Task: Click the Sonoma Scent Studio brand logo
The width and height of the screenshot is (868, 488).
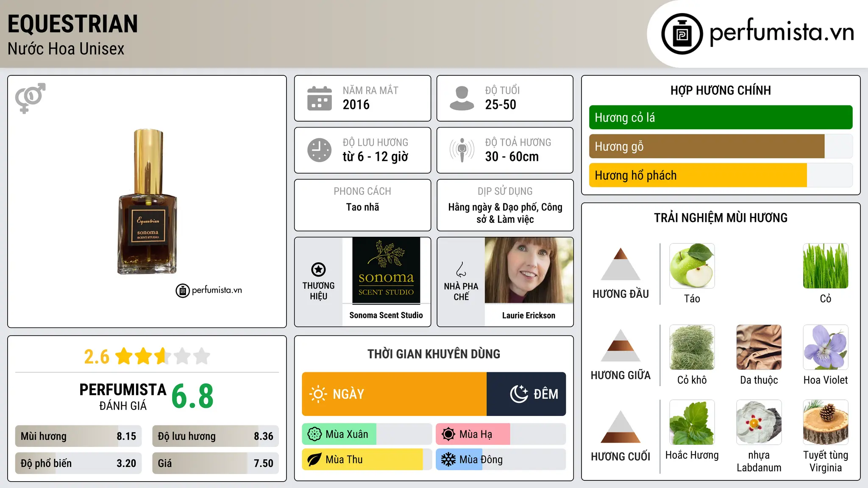Action: point(386,270)
